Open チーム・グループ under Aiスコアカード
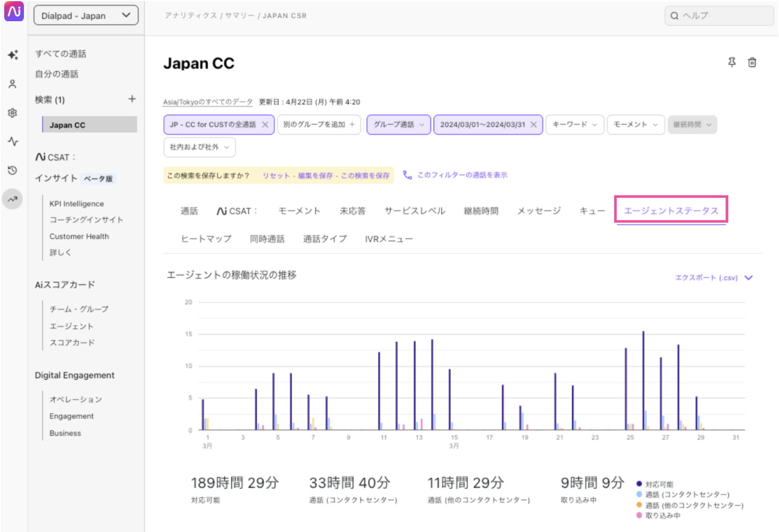This screenshot has height=532, width=779. coord(79,309)
